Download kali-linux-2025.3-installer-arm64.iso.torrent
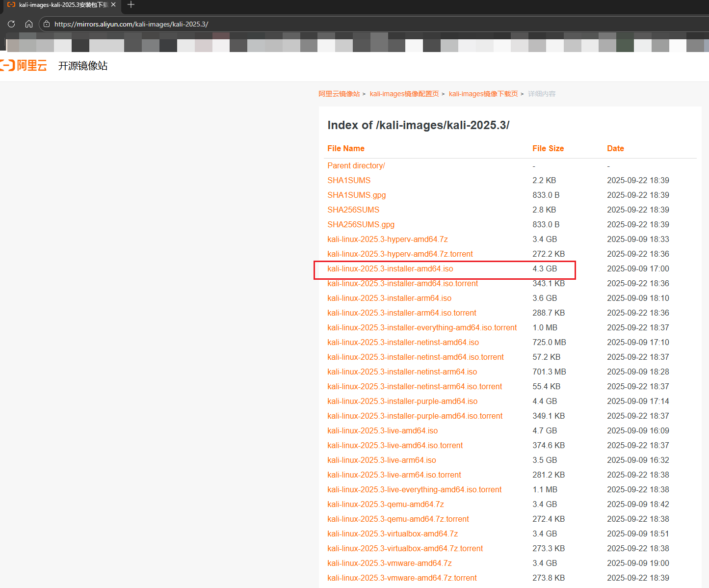 (402, 313)
